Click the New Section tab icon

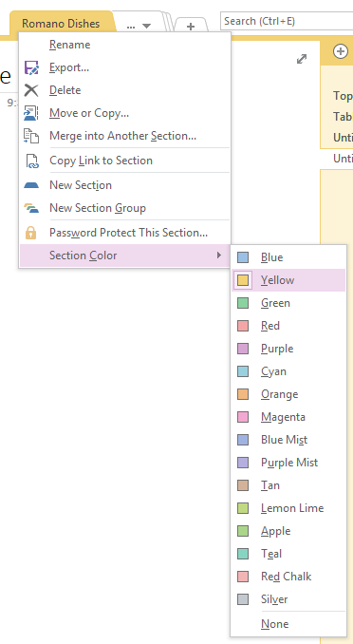31,185
